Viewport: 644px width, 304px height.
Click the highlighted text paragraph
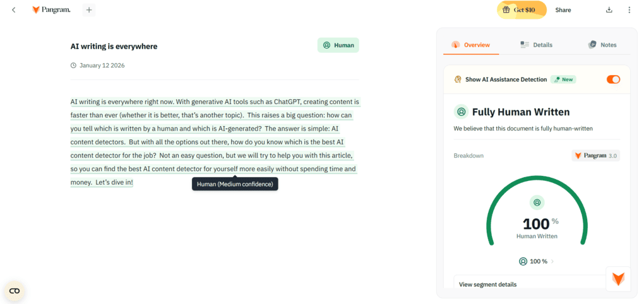pyautogui.click(x=215, y=142)
